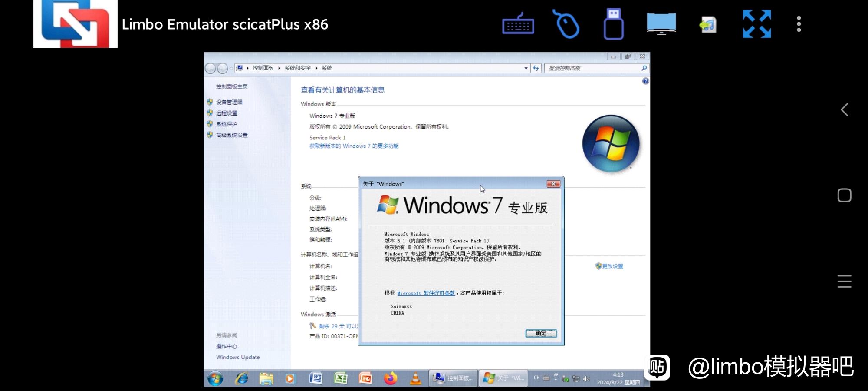Expand the address bar history dropdown

(x=526, y=68)
